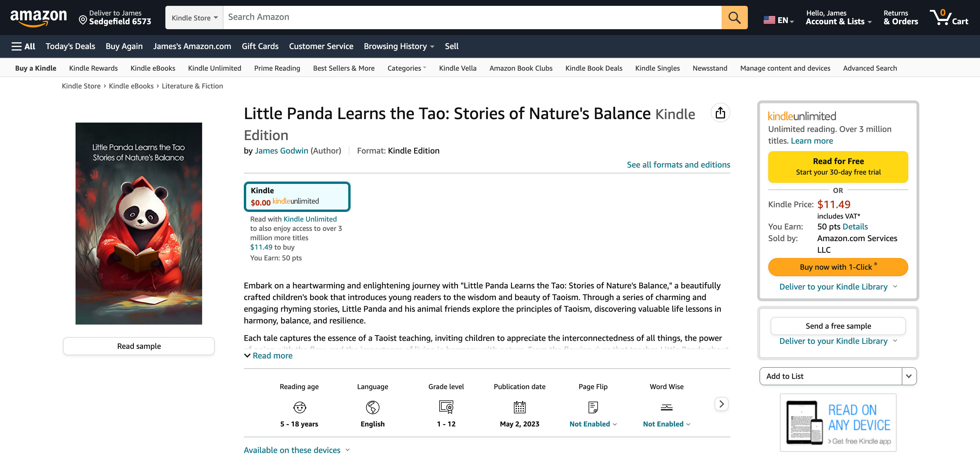The width and height of the screenshot is (980, 460).
Task: Click the delivery location pin icon
Action: pos(83,20)
